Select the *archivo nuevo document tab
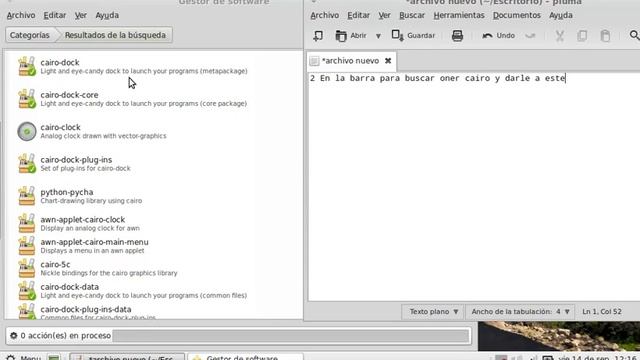This screenshot has height=360, width=640. click(350, 61)
